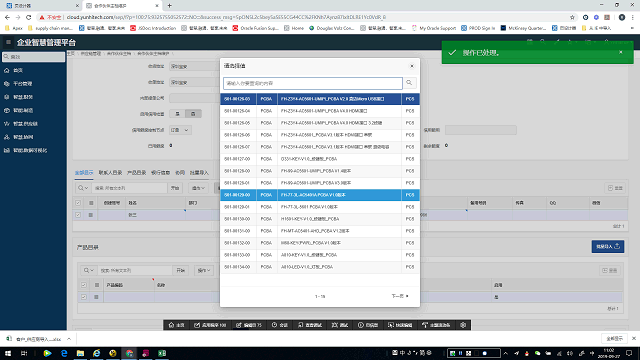Click the browser back arrow
This screenshot has width=640, height=360.
tap(7, 17)
